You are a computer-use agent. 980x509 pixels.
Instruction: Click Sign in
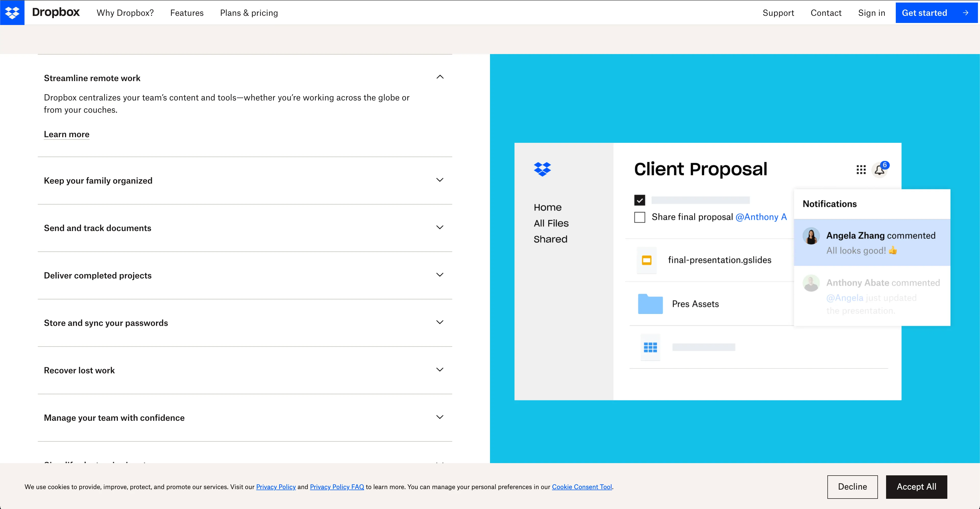872,13
